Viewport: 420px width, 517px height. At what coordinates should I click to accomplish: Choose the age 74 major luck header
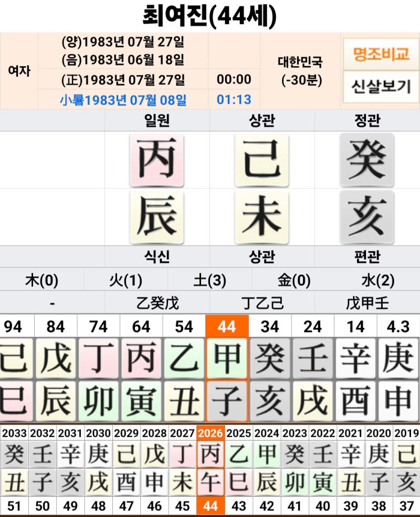pos(99,326)
